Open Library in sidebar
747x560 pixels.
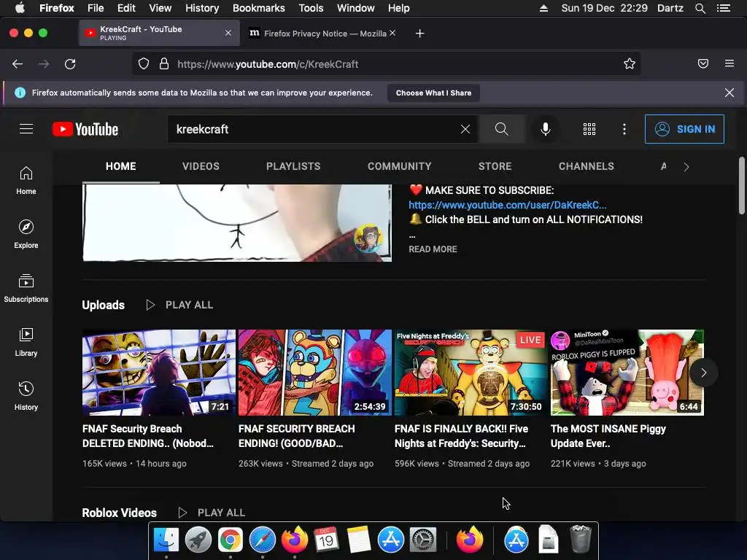(26, 342)
